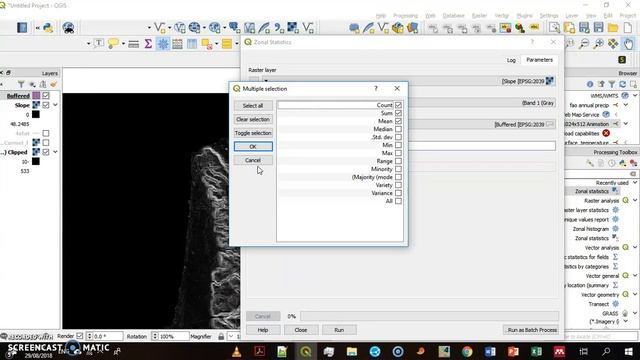Click the map tips speech-bubble icon

[113, 43]
